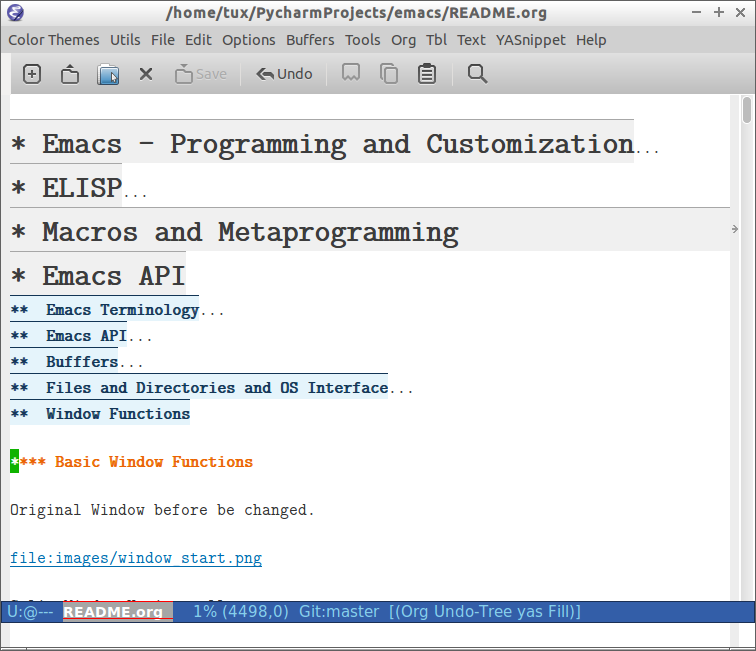Image resolution: width=756 pixels, height=651 pixels.
Task: Expand the 'Bufffers' subheading
Action: [64, 362]
